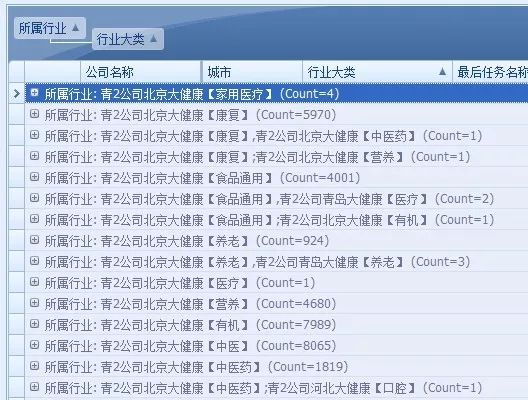Click the 所属行业 group panel chip
528x400 pixels.
coord(50,28)
